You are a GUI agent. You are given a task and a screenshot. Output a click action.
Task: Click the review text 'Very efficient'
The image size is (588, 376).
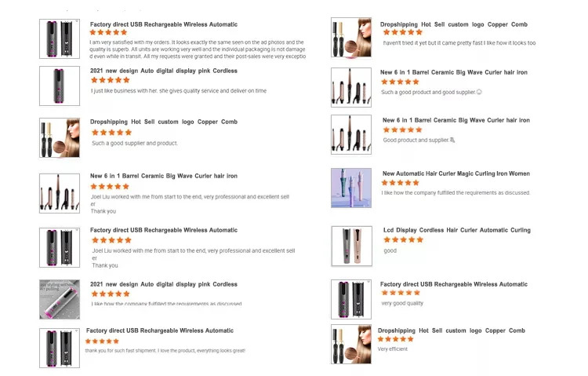click(392, 349)
